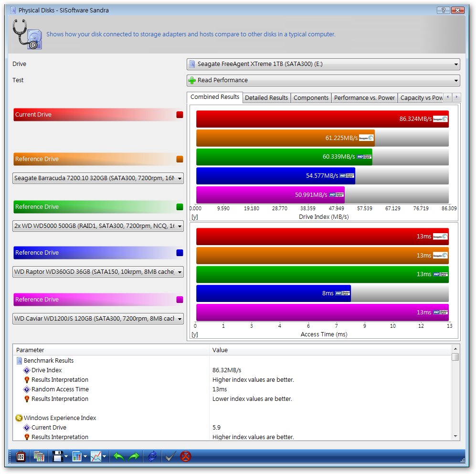Viewport: 476px width, 474px height.
Task: Switch to the Combined Results tab
Action: coord(215,97)
